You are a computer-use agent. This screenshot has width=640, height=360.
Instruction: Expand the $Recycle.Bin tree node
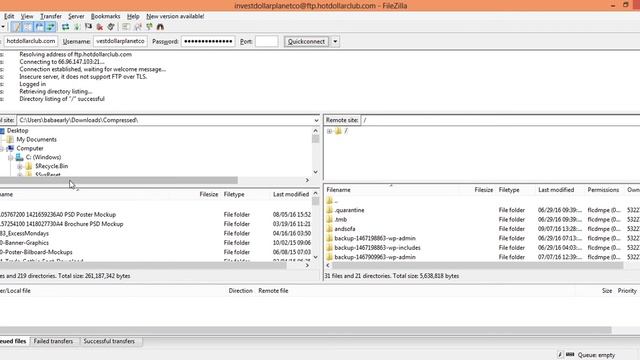pos(20,167)
